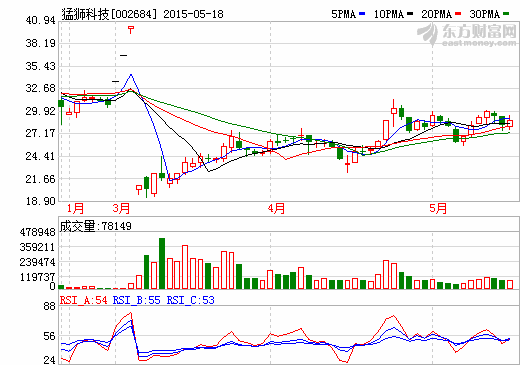Click the 27.17 price axis label
Screen dimensions: 520x365
click(40, 133)
